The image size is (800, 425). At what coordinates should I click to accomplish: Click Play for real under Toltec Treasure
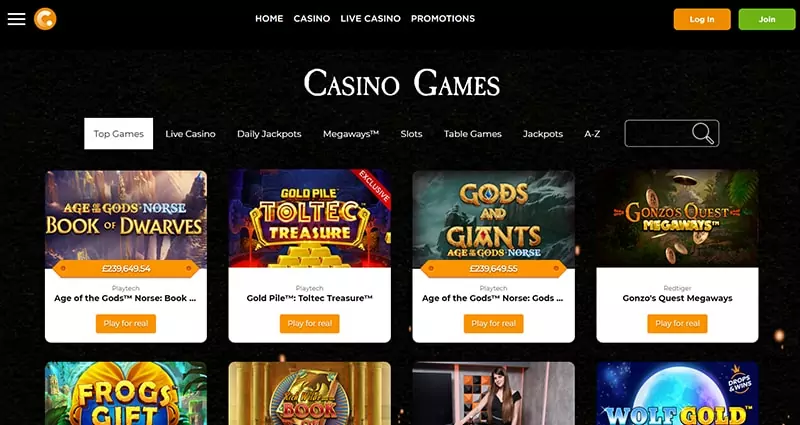[310, 323]
